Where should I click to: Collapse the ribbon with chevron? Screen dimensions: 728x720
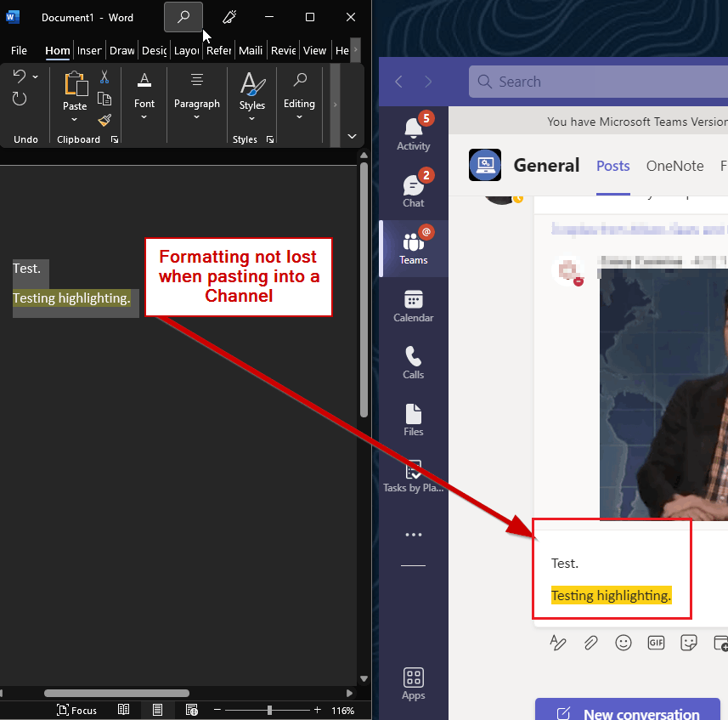[352, 136]
